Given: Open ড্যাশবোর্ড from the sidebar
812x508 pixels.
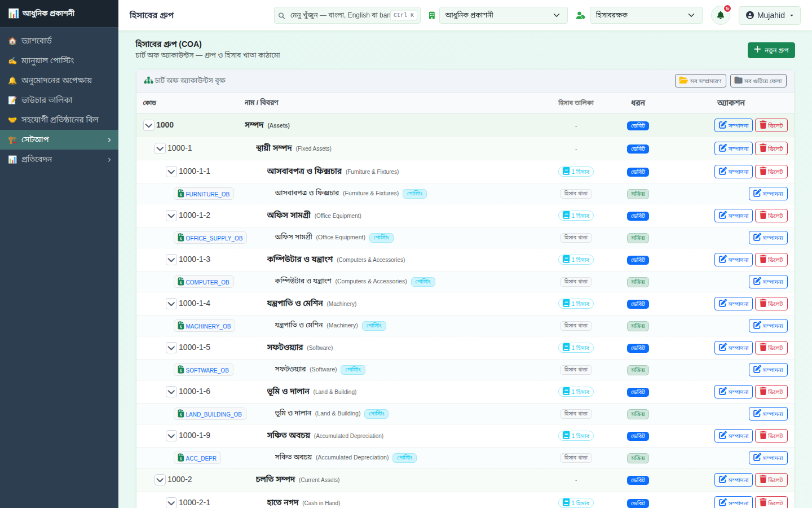Looking at the screenshot, I should click(59, 41).
